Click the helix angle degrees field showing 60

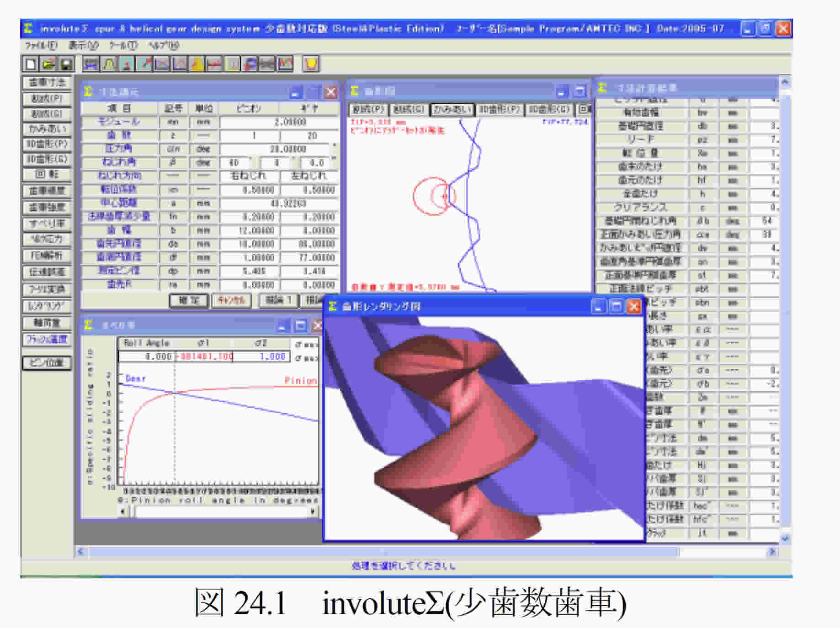coord(235,163)
